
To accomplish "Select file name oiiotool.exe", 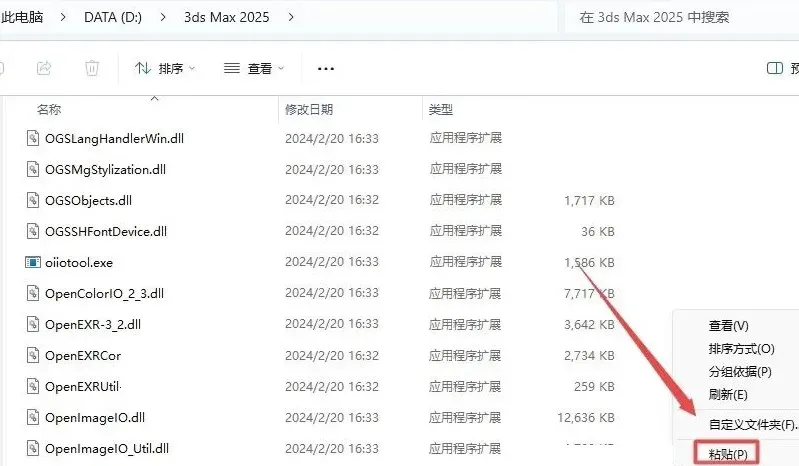I will (79, 263).
